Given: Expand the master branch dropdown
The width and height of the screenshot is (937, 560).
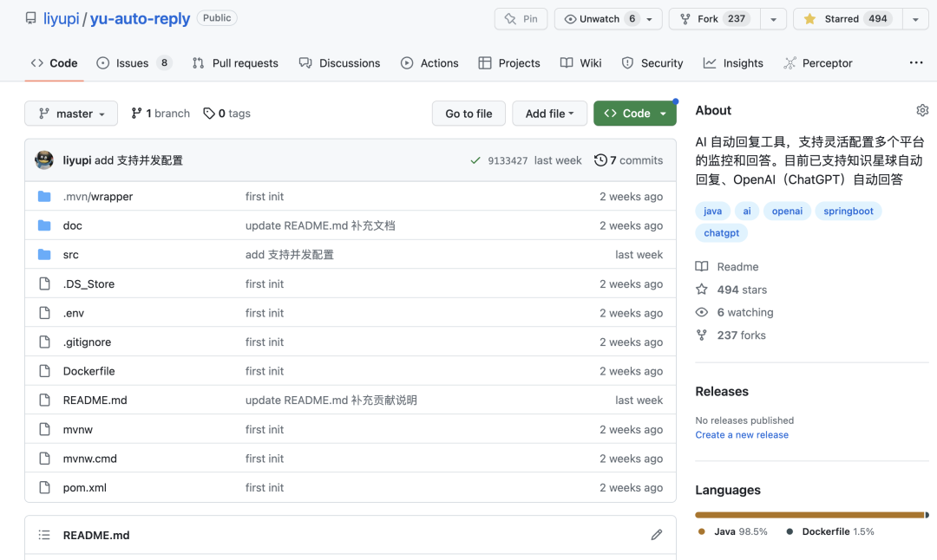Looking at the screenshot, I should coord(71,114).
